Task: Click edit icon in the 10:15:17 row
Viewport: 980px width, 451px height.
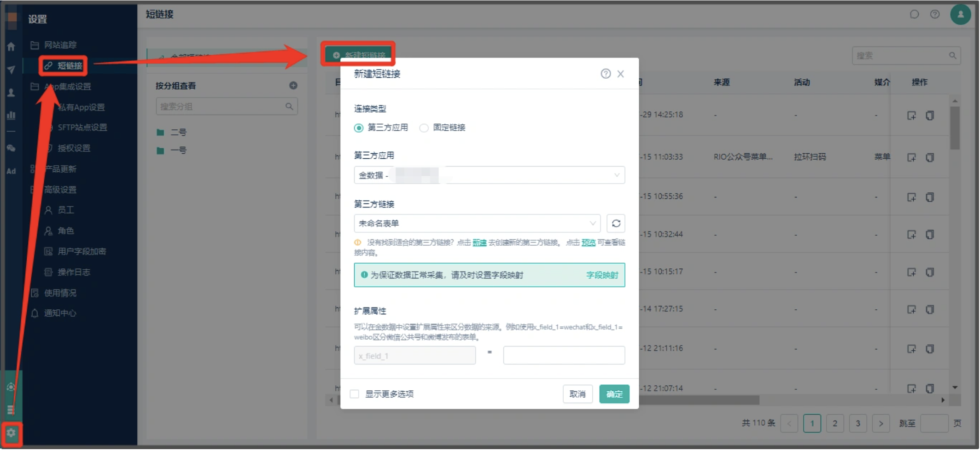Action: click(911, 272)
